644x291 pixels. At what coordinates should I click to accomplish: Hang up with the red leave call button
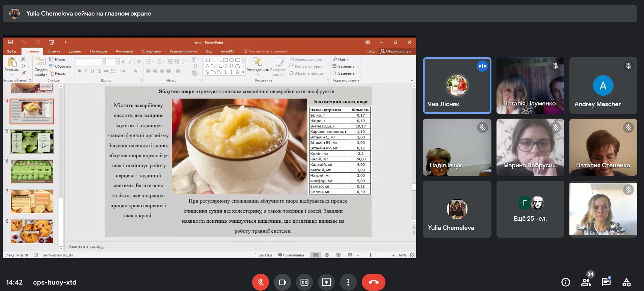point(373,282)
